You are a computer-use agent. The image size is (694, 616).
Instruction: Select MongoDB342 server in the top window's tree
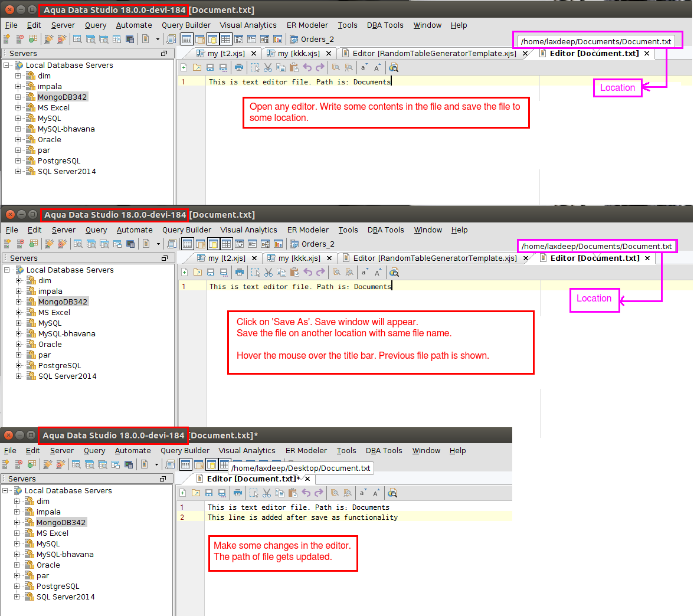point(62,97)
